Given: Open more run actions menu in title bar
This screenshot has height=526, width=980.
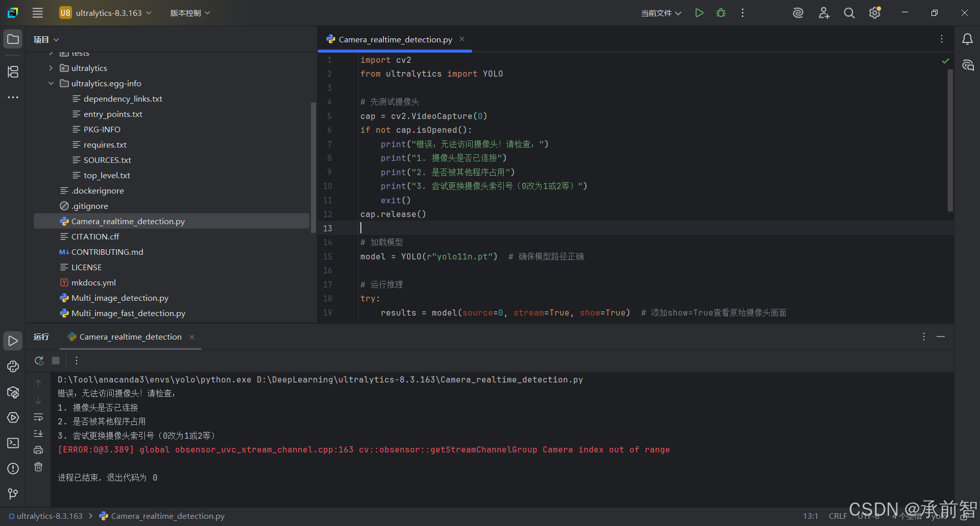Looking at the screenshot, I should [743, 13].
